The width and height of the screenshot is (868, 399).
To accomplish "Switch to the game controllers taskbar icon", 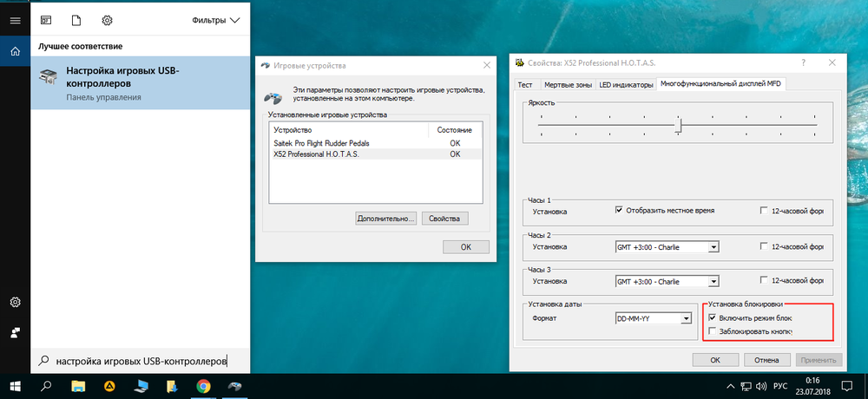I will tap(234, 386).
